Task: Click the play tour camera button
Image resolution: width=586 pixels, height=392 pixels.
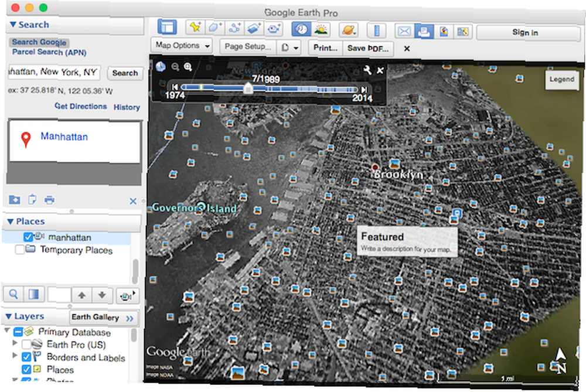Action: (126, 296)
